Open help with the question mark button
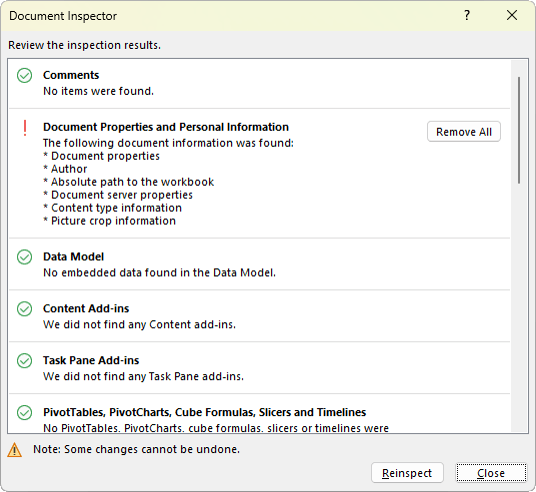Viewport: 536px width, 492px height. pos(467,15)
